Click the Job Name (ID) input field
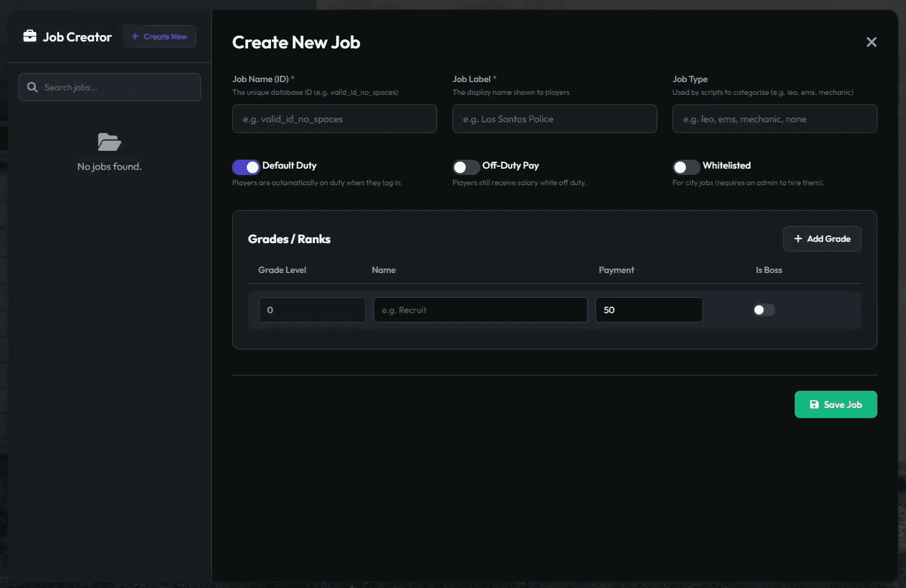This screenshot has height=588, width=906. (x=334, y=118)
